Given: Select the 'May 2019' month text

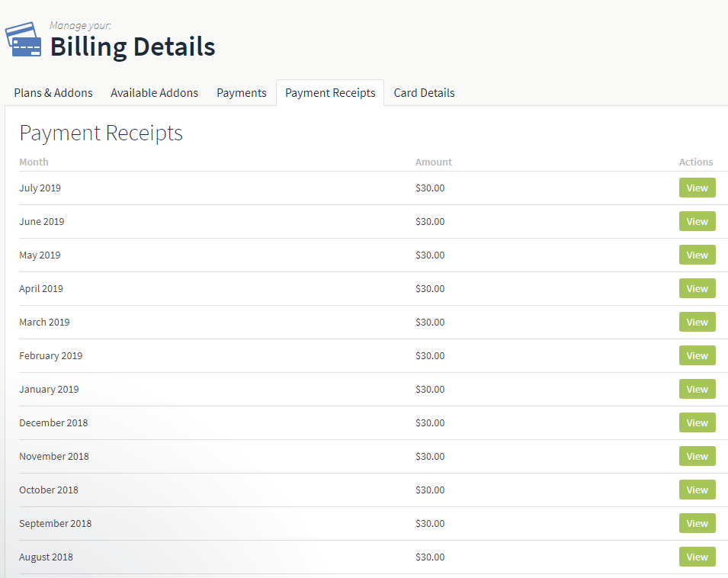Looking at the screenshot, I should click(x=40, y=255).
